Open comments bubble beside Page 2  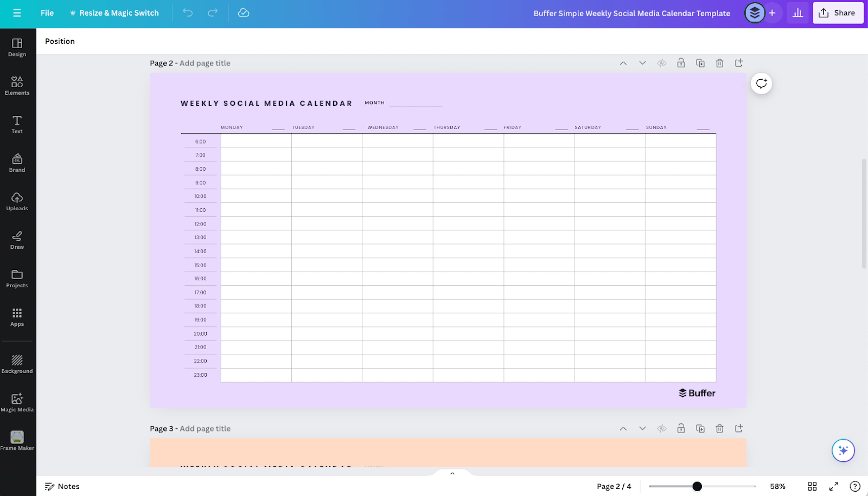pos(761,83)
